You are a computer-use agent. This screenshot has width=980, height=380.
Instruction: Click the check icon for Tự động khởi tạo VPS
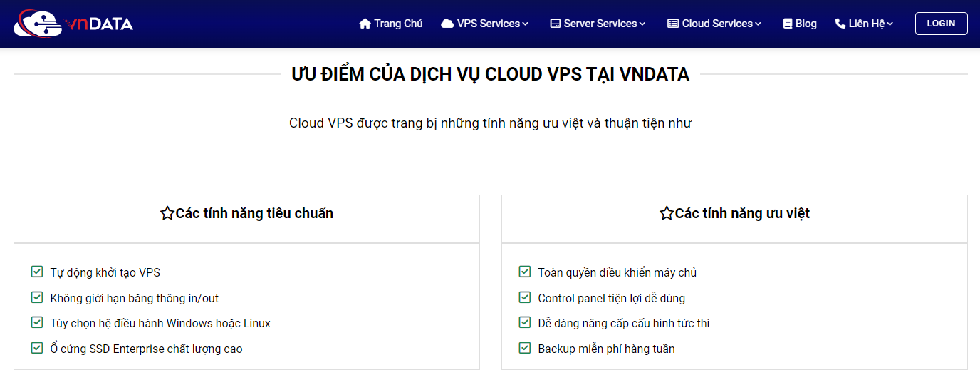click(37, 272)
